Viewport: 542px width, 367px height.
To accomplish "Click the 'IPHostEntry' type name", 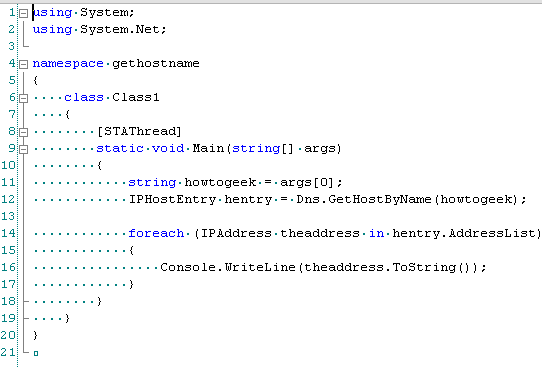I will tap(172, 199).
